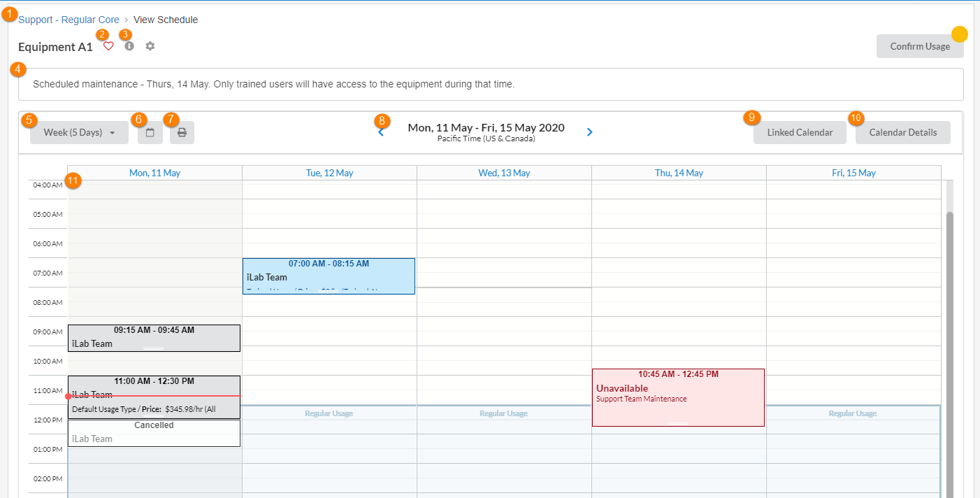Open the 07:00 AM - 08:15 AM reservation
This screenshot has width=980, height=498.
tap(329, 276)
